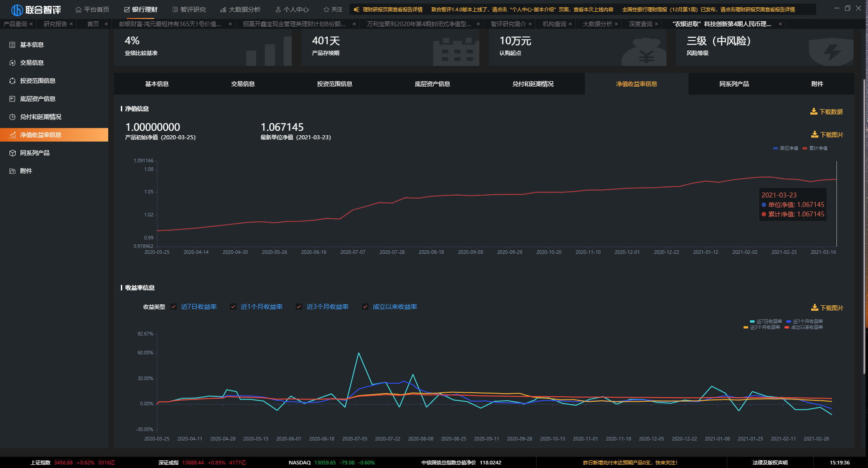Image resolution: width=868 pixels, height=468 pixels.
Task: Switch to the 研究报告 tab
Action: [x=55, y=24]
